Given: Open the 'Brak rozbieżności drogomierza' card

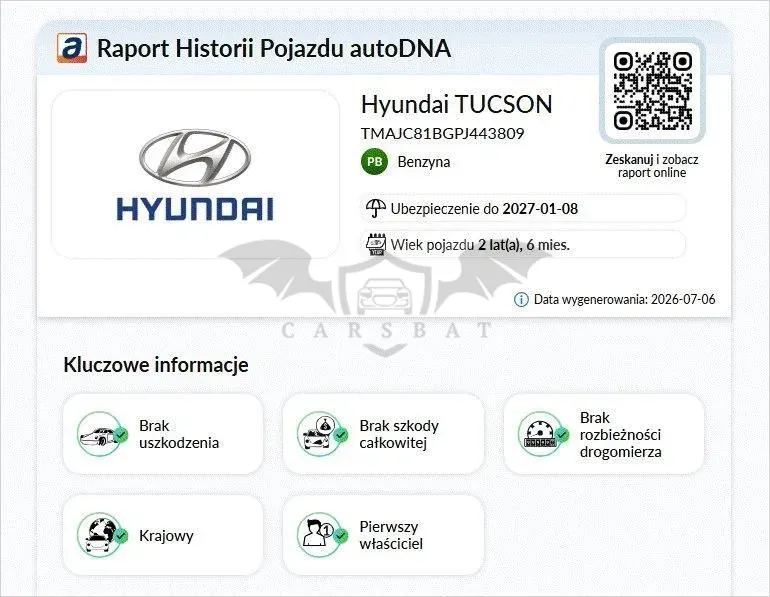Looking at the screenshot, I should (x=604, y=434).
